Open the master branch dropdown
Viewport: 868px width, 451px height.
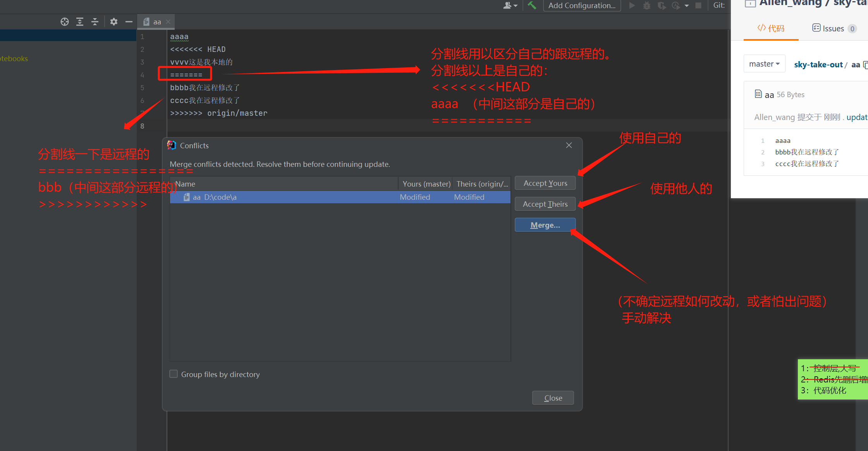tap(764, 64)
